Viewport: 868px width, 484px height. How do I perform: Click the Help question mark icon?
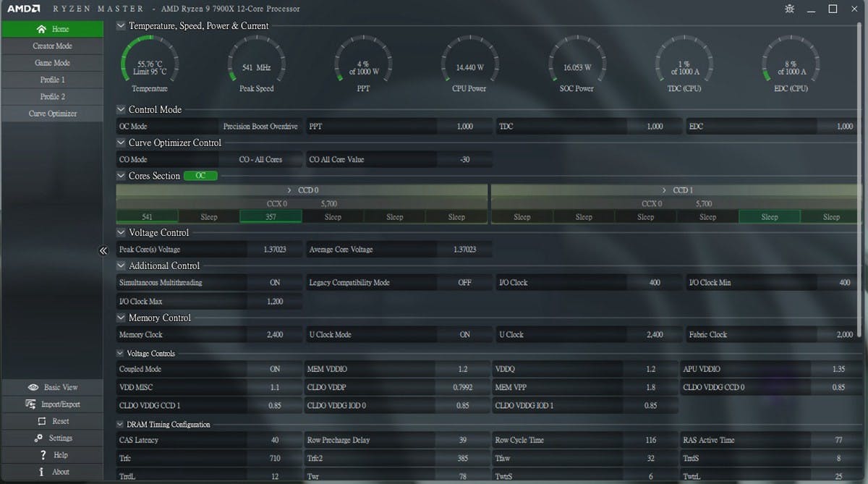[x=43, y=455]
